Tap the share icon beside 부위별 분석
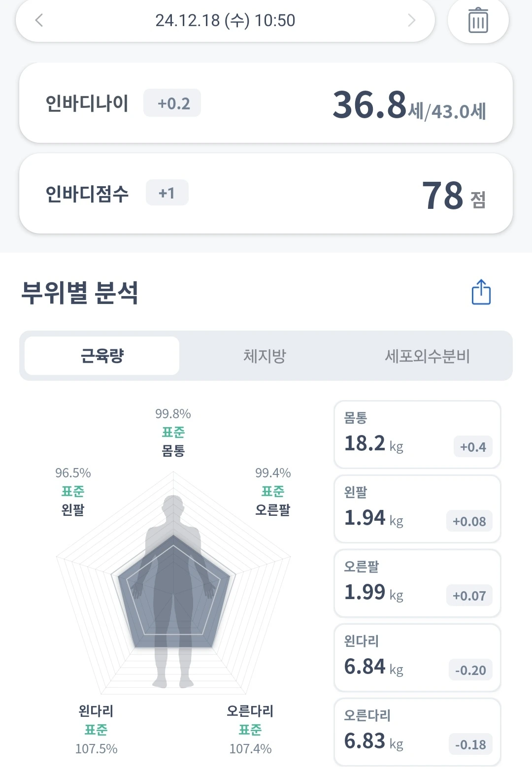 click(481, 292)
